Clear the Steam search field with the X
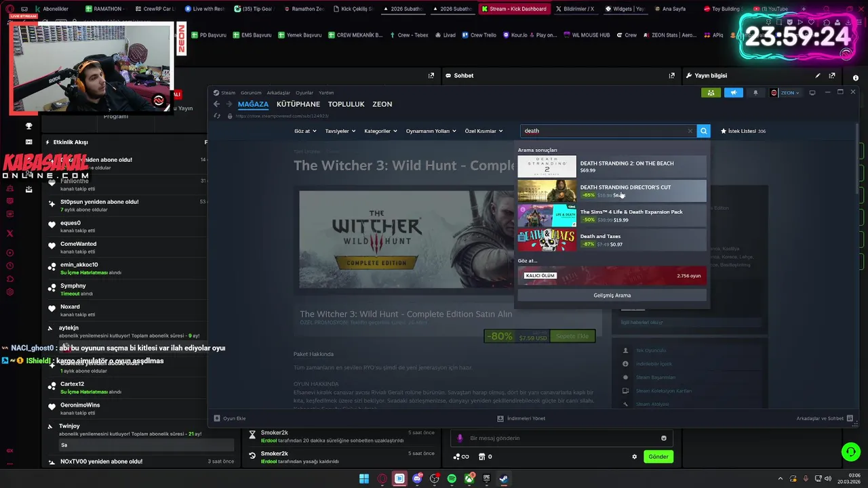Image resolution: width=868 pixels, height=488 pixels. point(690,131)
